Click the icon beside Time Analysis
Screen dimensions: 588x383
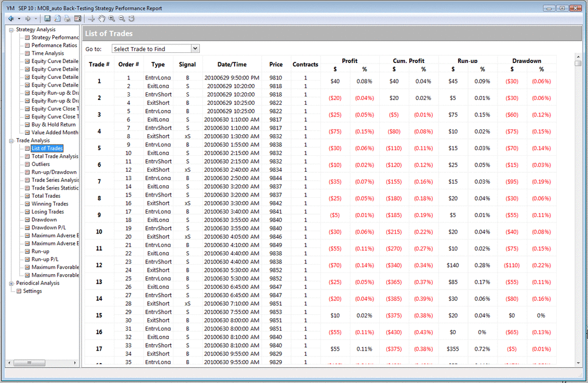pyautogui.click(x=27, y=54)
